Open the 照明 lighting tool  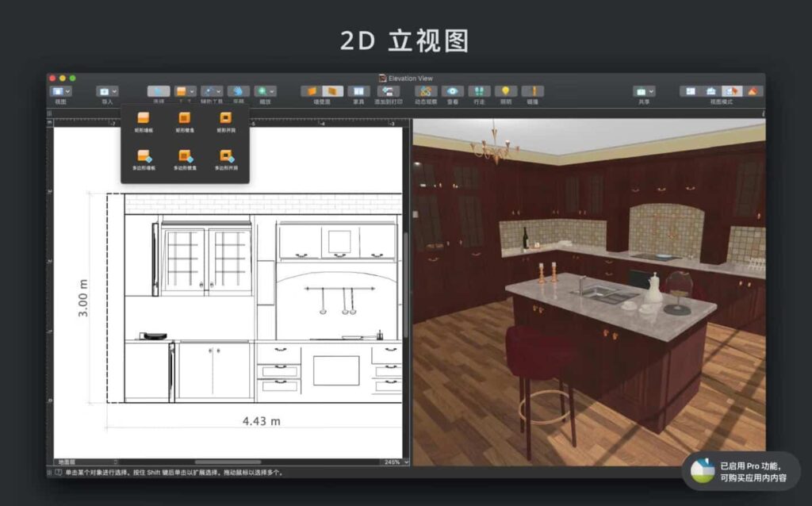505,93
